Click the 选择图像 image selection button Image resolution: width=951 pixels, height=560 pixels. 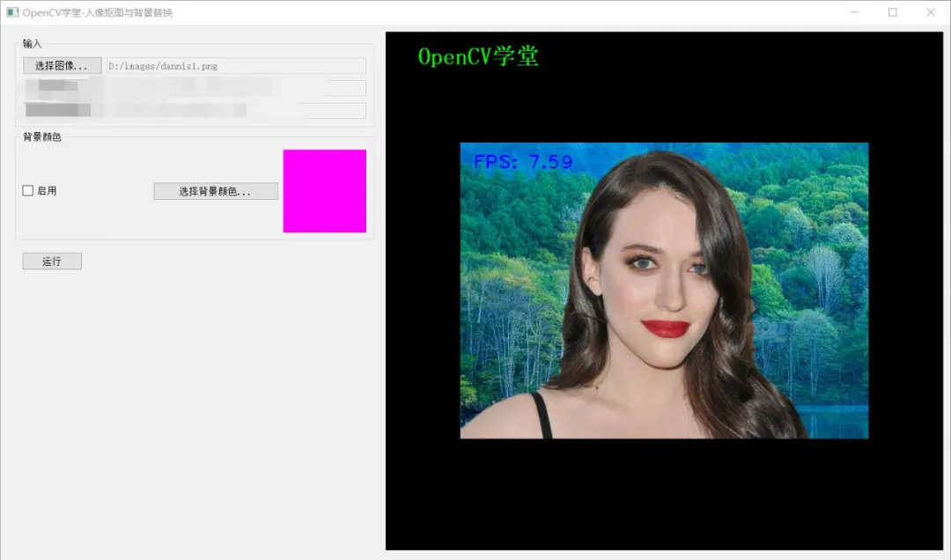tap(62, 65)
